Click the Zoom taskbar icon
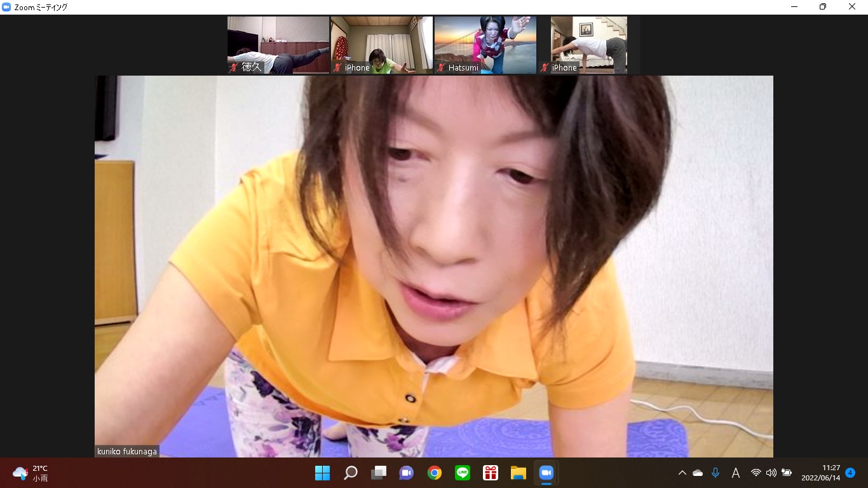 pos(546,473)
